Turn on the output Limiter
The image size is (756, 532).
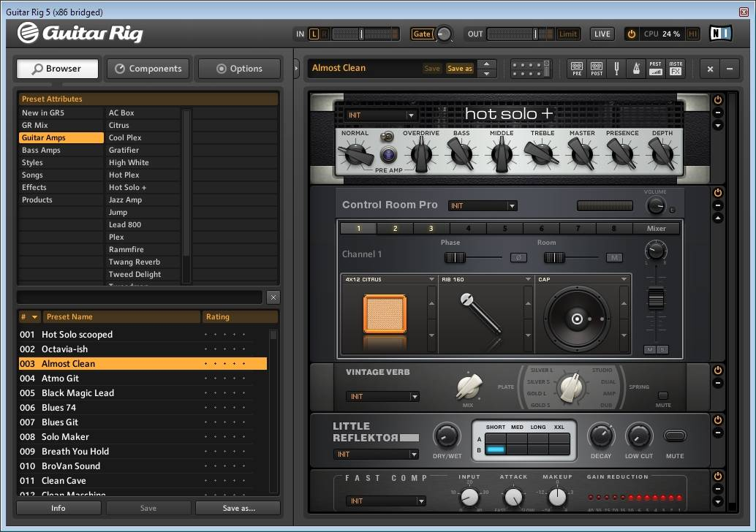point(568,34)
